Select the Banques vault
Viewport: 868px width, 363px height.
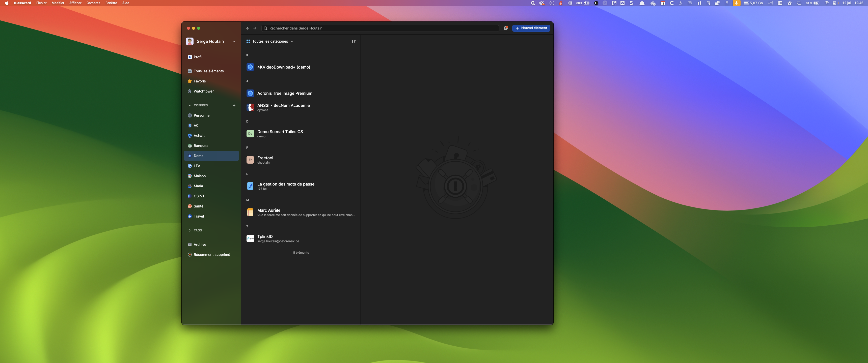[211, 146]
